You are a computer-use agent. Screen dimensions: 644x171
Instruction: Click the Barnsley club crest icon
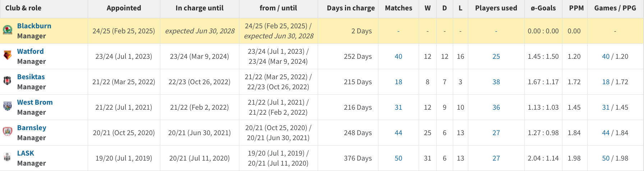coord(8,131)
